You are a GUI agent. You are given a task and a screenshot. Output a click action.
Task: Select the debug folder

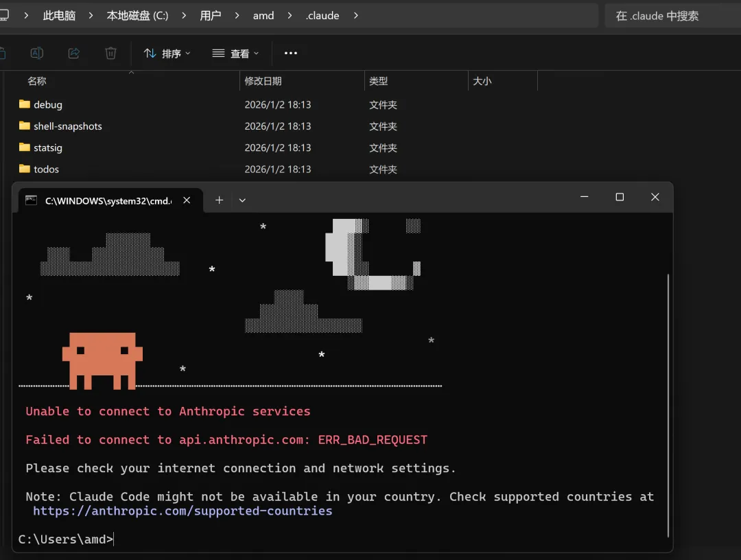coord(48,104)
